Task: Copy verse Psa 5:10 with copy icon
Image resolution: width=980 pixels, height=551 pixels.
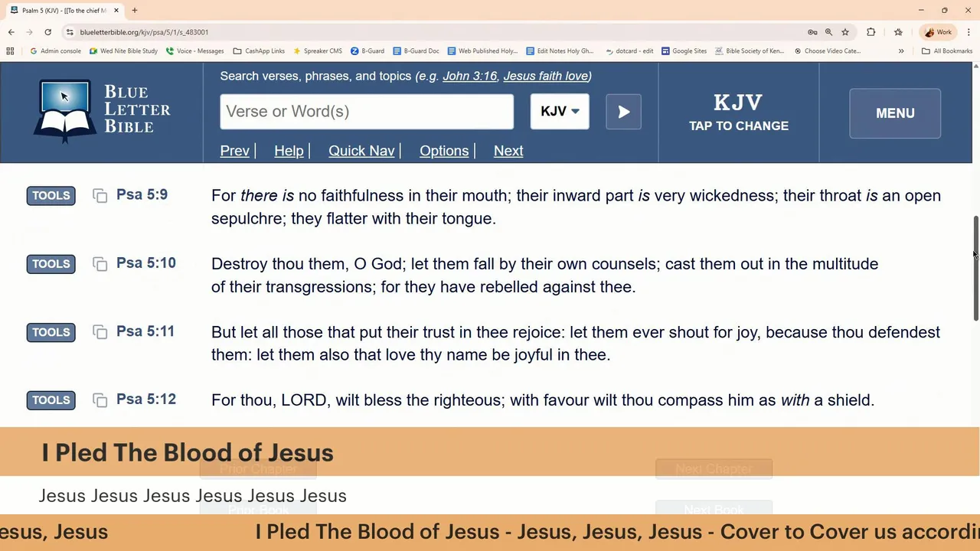Action: (100, 264)
